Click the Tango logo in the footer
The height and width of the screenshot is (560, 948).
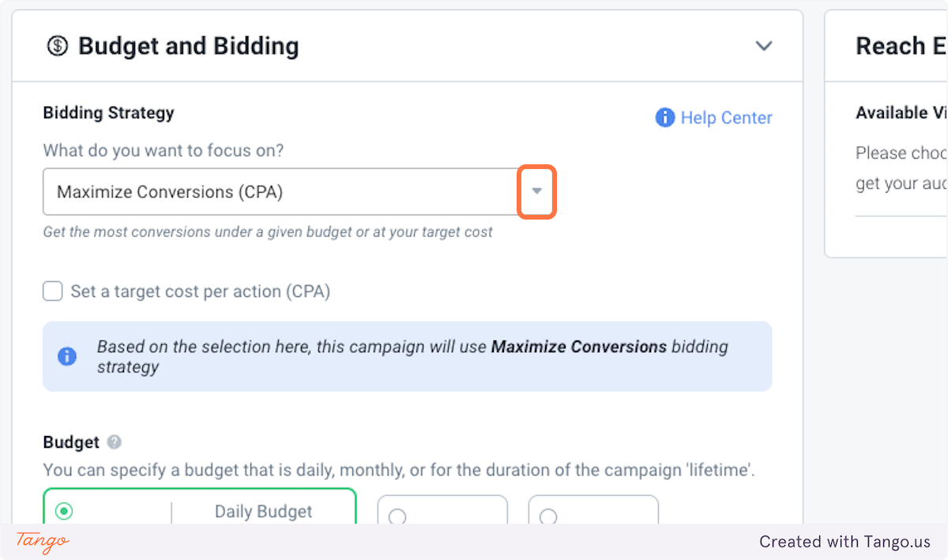pos(43,542)
